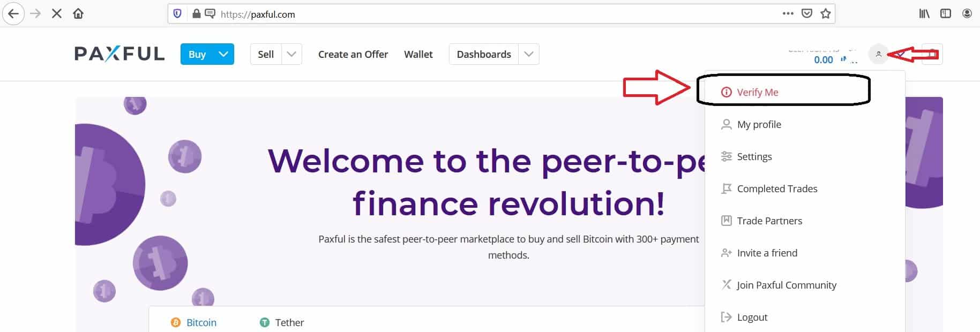
Task: Go to the Wallet page
Action: (x=418, y=54)
